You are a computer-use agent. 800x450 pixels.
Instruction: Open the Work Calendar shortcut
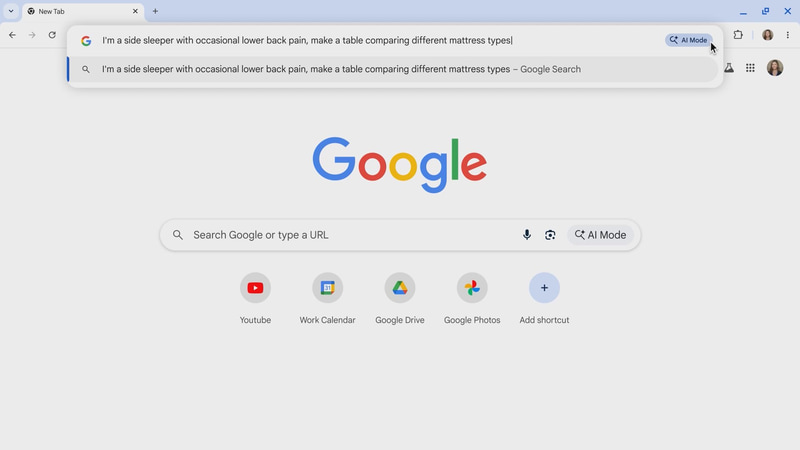coord(328,288)
